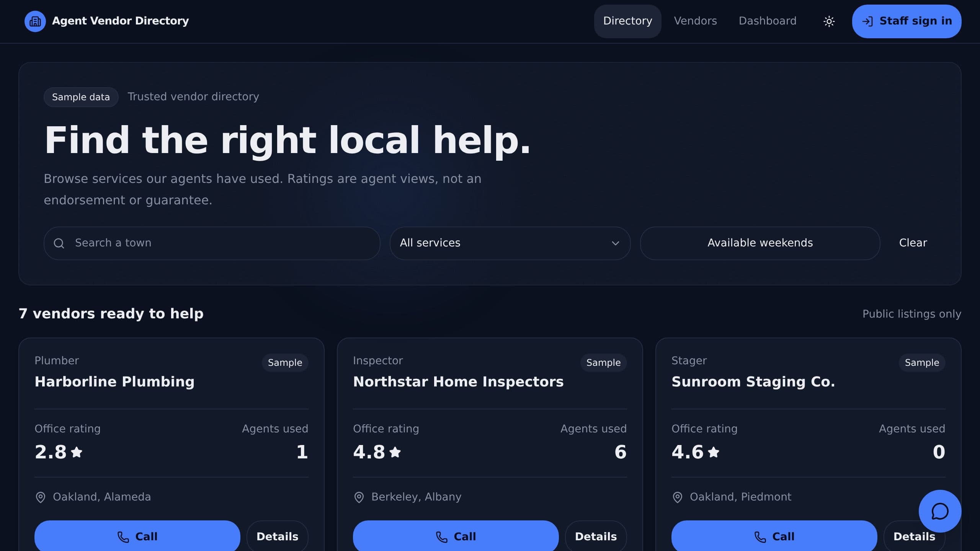Click Sample badge on Harborline Plumbing card

[x=285, y=363]
